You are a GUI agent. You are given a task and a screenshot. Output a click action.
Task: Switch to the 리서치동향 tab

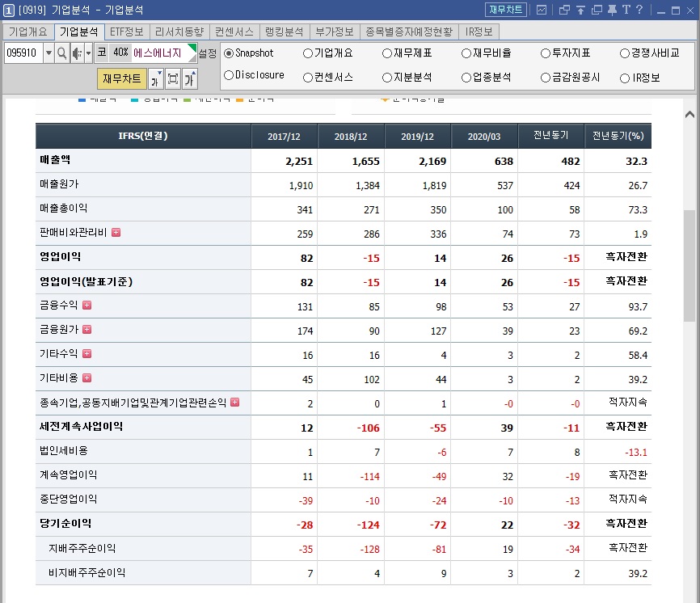click(179, 32)
